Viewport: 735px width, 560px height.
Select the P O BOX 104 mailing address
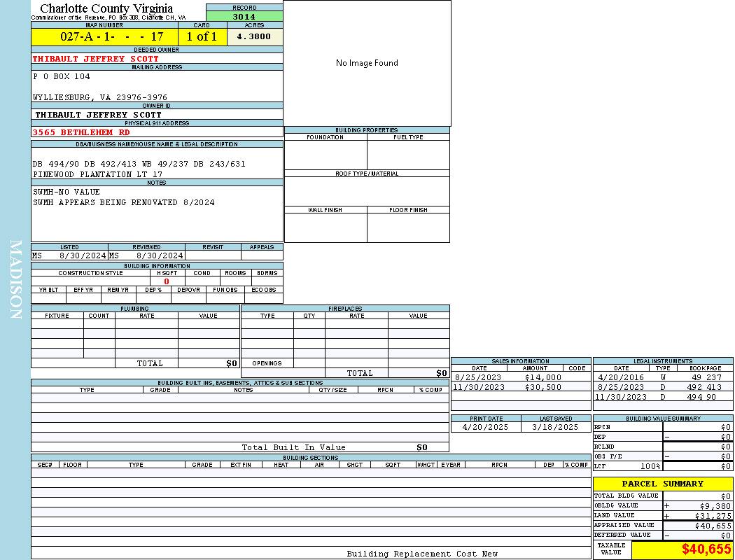pos(62,76)
